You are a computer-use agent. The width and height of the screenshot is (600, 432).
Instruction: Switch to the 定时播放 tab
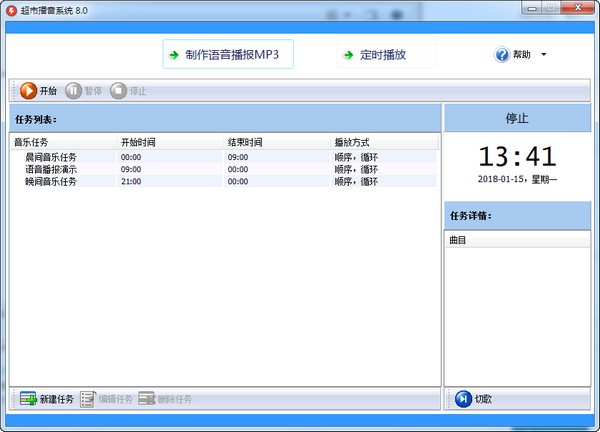[374, 55]
